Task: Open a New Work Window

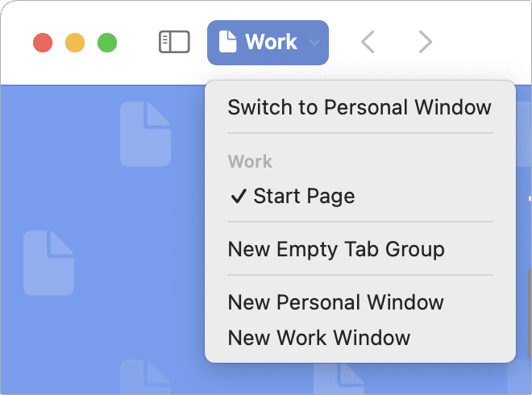Action: (319, 338)
